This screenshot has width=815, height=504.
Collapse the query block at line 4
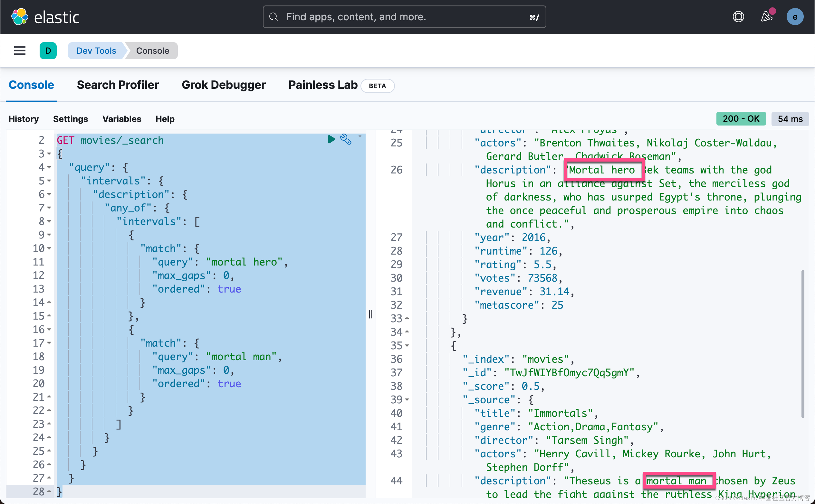[x=49, y=167]
